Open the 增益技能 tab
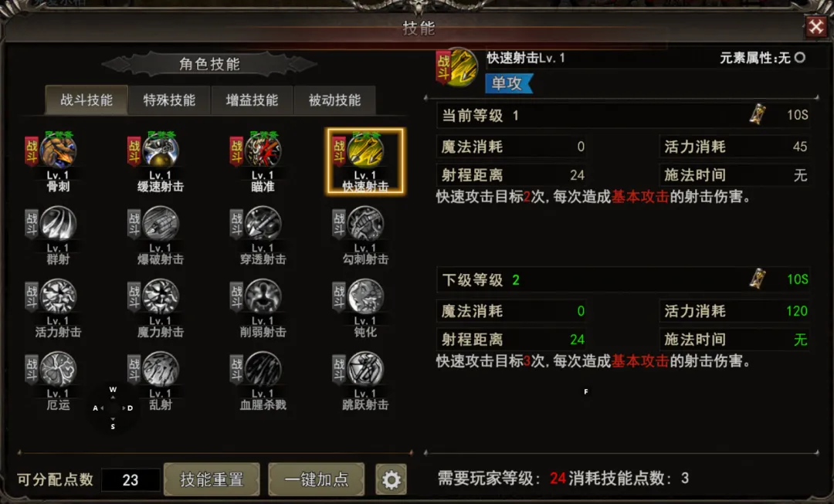Image resolution: width=834 pixels, height=504 pixels. pyautogui.click(x=252, y=100)
